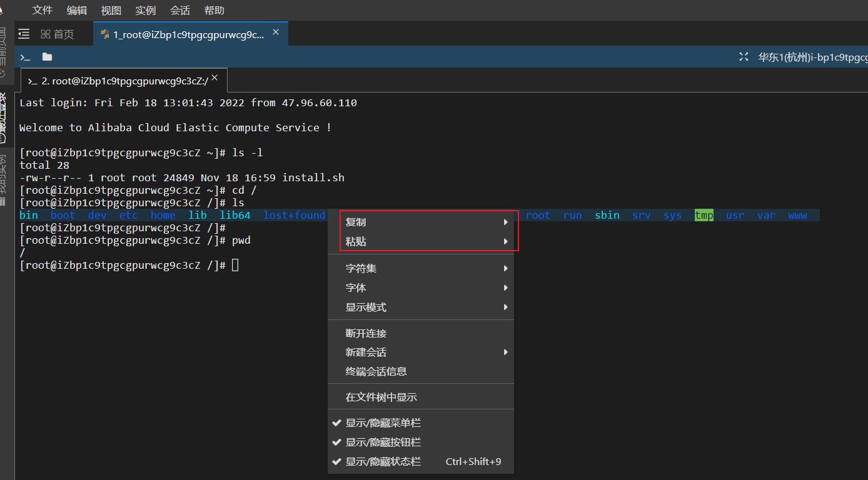Image resolution: width=868 pixels, height=480 pixels.
Task: Toggle 显示/隐藏状态栏 option
Action: [x=421, y=462]
